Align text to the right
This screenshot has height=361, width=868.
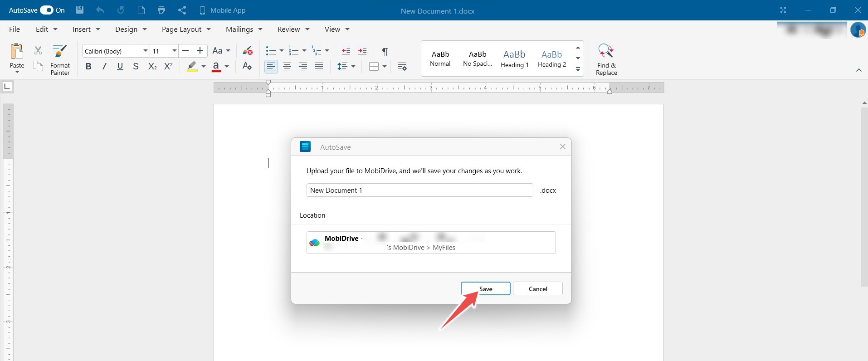303,67
